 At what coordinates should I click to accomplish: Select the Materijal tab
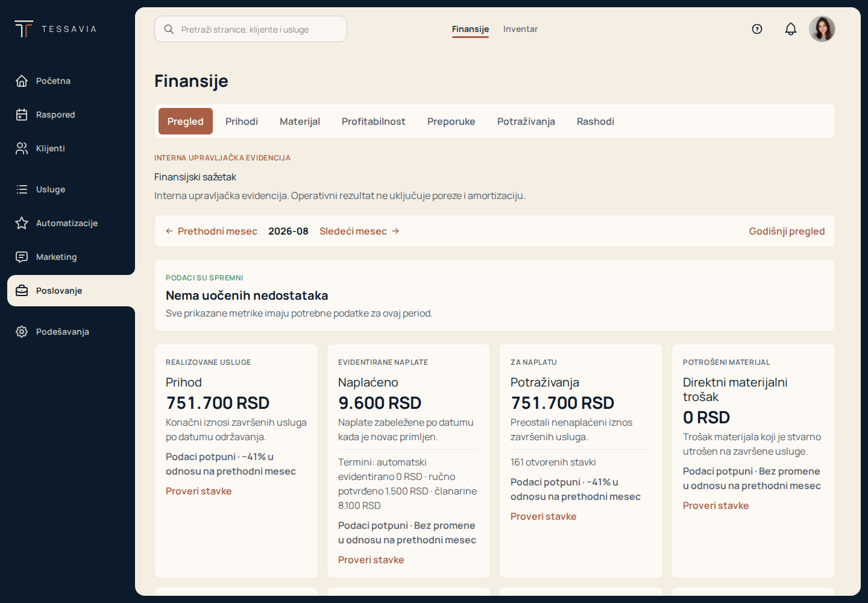[x=300, y=121]
